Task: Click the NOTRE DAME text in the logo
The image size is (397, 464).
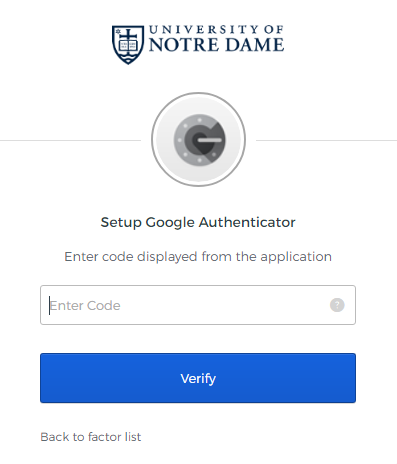Action: [216, 45]
